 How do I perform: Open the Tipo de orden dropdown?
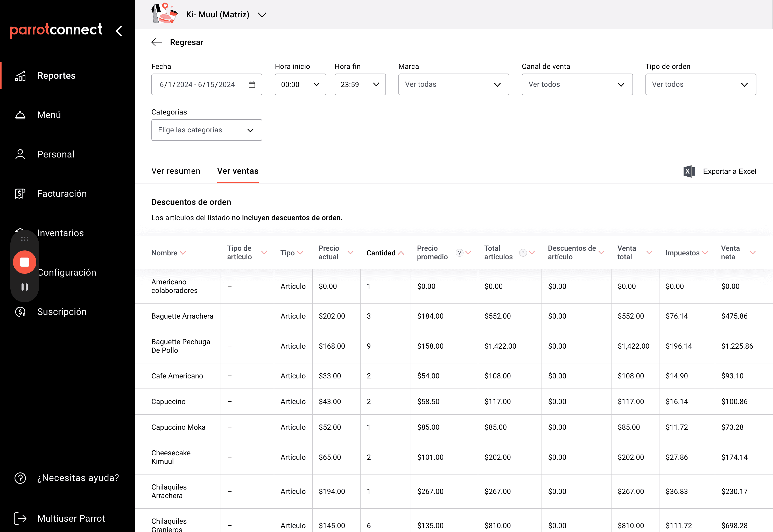(700, 85)
